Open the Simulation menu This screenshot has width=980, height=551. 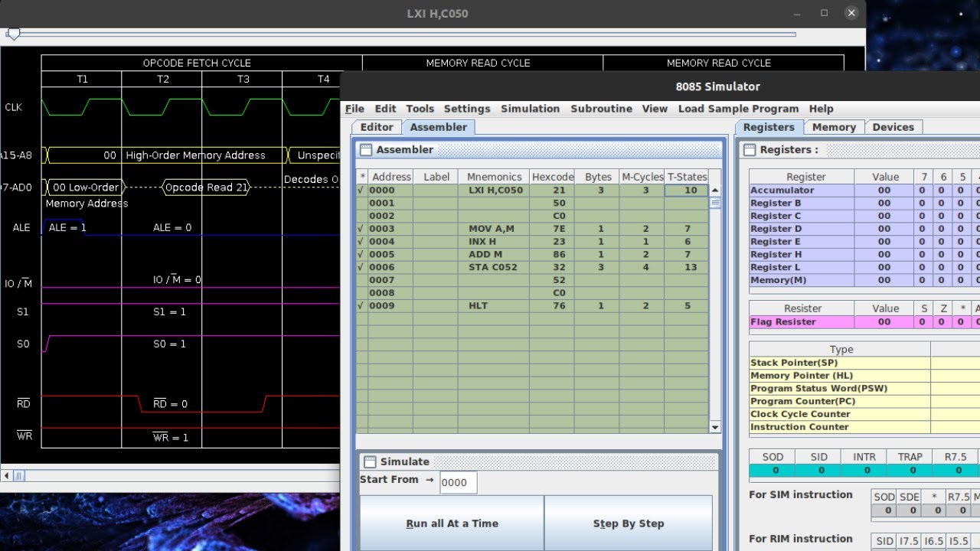(530, 109)
